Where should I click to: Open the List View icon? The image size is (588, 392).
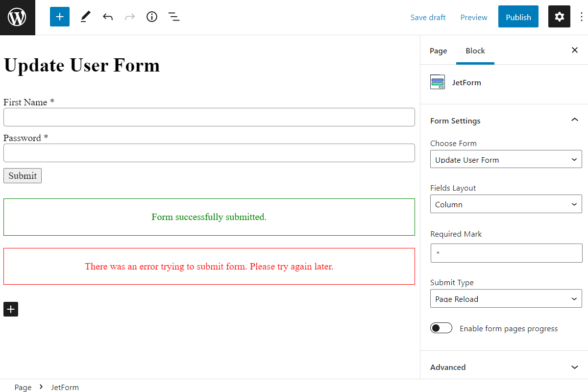(173, 17)
